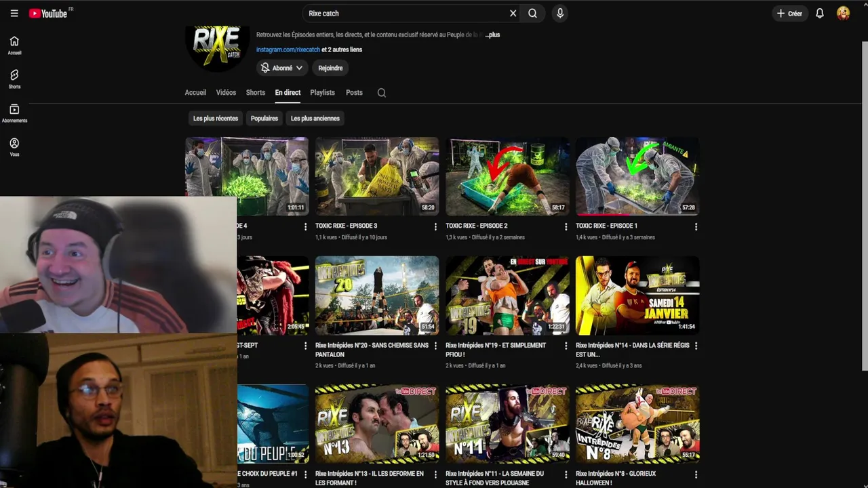This screenshot has height=488, width=868.
Task: Click the page vertical scrollbar
Action: 864,205
